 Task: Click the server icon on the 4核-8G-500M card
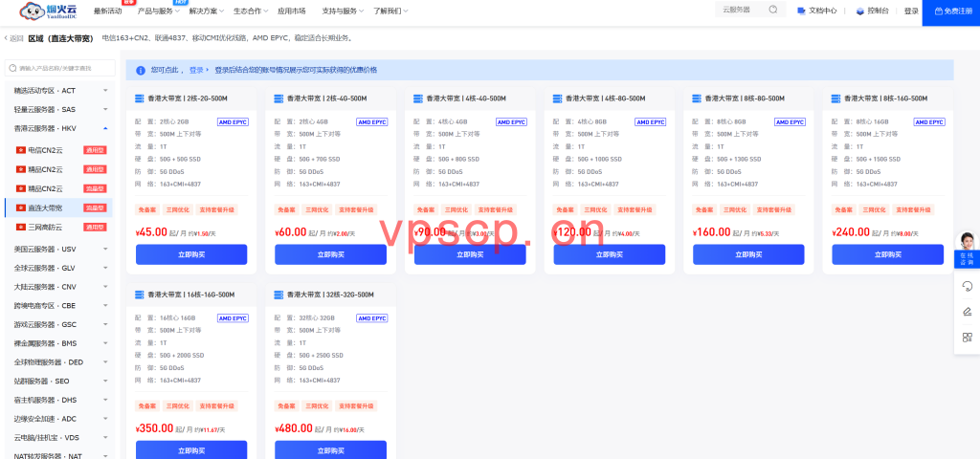[x=558, y=98]
